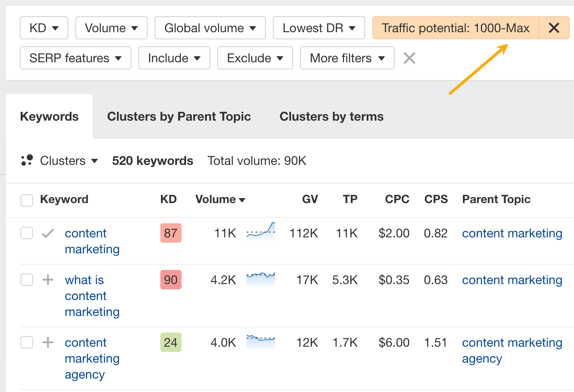Open parent topic link in 4.2K row
This screenshot has height=392, width=574.
pos(512,280)
